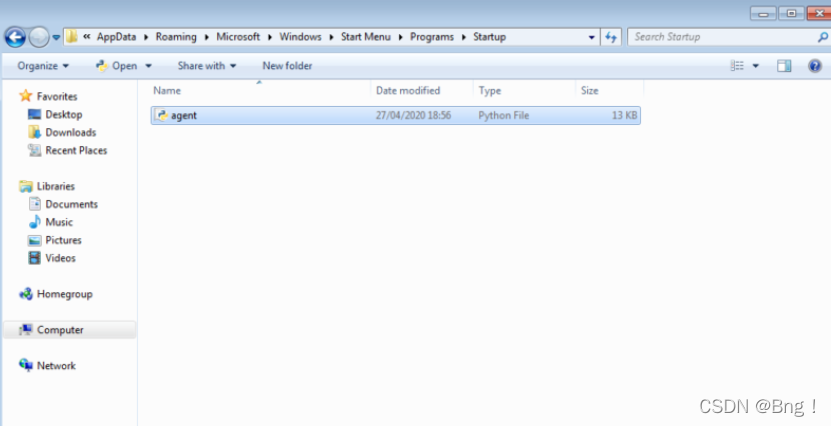Navigate to Windows breadcrumb segment

click(300, 37)
